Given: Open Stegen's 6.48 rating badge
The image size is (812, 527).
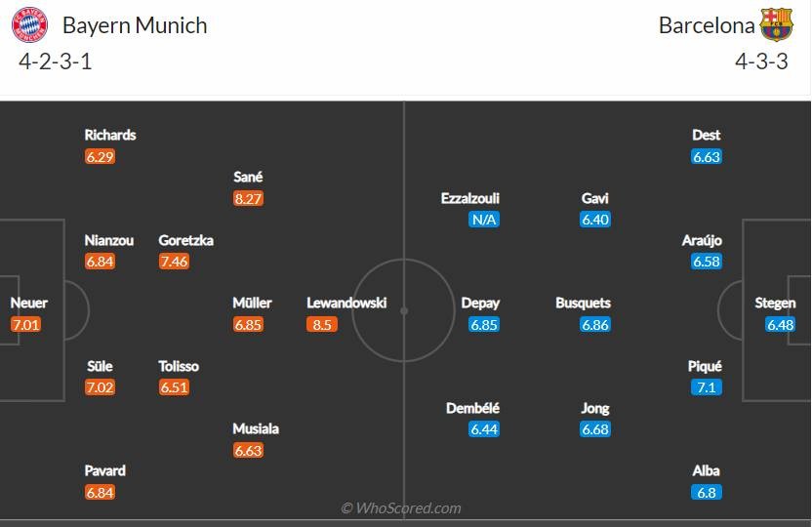Looking at the screenshot, I should (780, 325).
